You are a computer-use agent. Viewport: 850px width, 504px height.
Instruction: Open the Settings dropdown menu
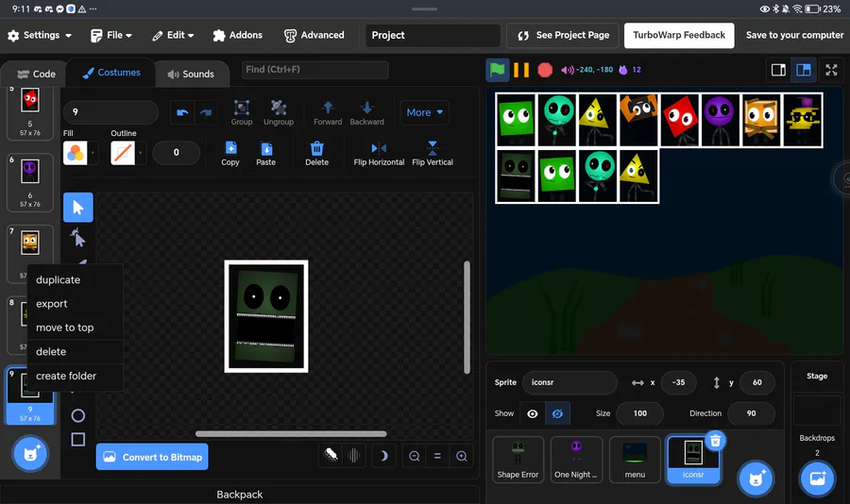coord(40,35)
